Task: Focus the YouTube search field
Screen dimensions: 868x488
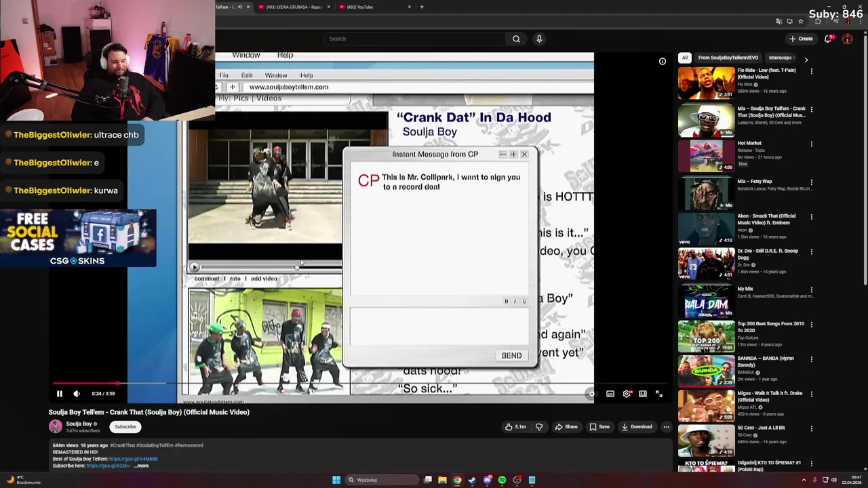Action: (x=414, y=39)
